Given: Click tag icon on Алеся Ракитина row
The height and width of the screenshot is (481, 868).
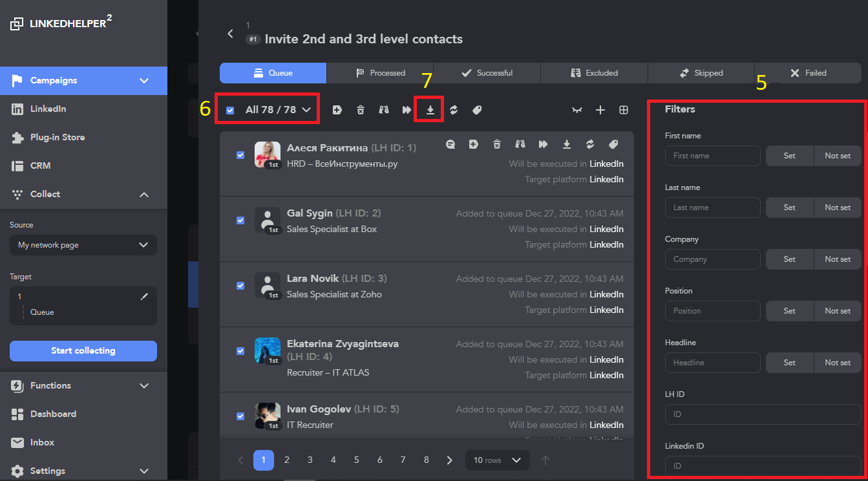Looking at the screenshot, I should [x=613, y=144].
